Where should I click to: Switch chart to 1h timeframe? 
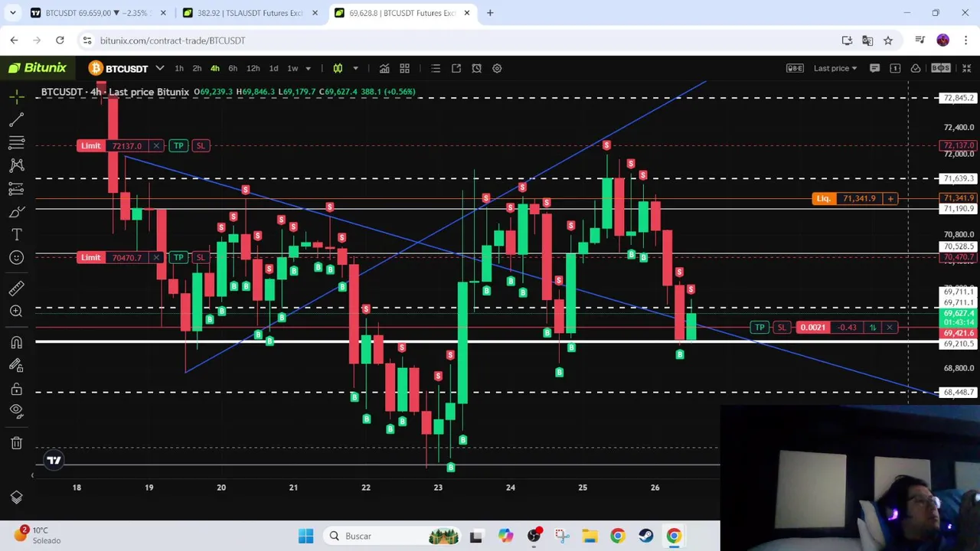point(178,68)
